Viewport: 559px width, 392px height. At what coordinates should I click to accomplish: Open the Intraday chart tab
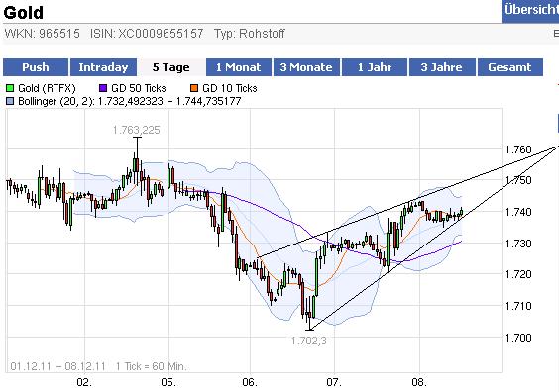click(103, 67)
